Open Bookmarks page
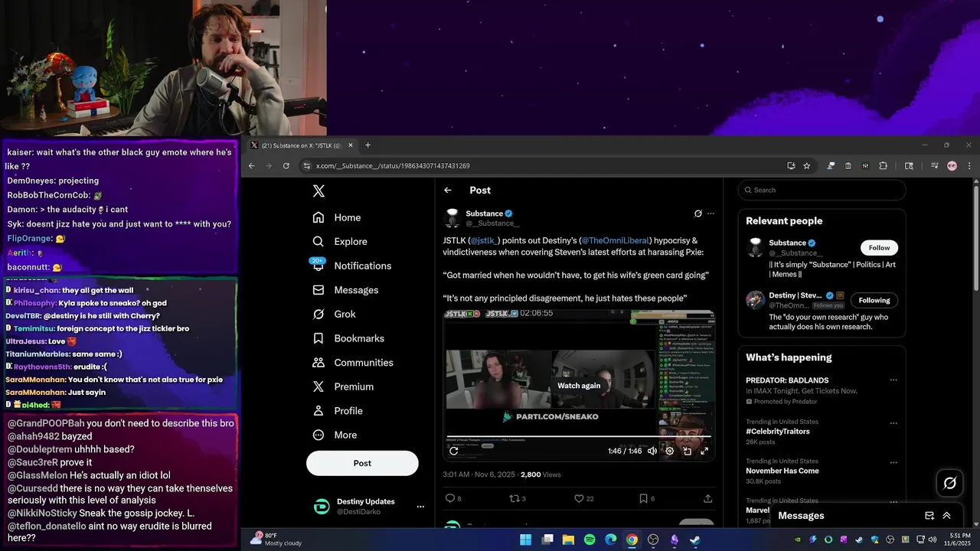 (348, 338)
